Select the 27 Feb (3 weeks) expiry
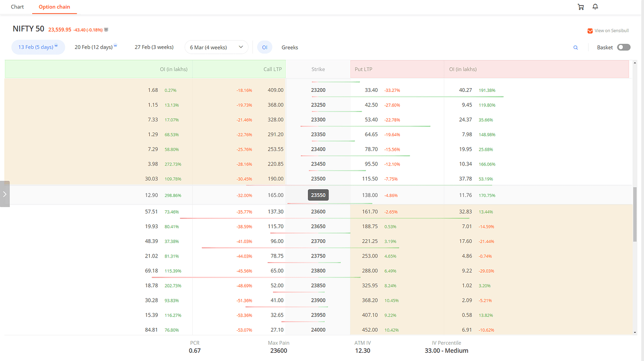This screenshot has height=361, width=644. point(154,47)
